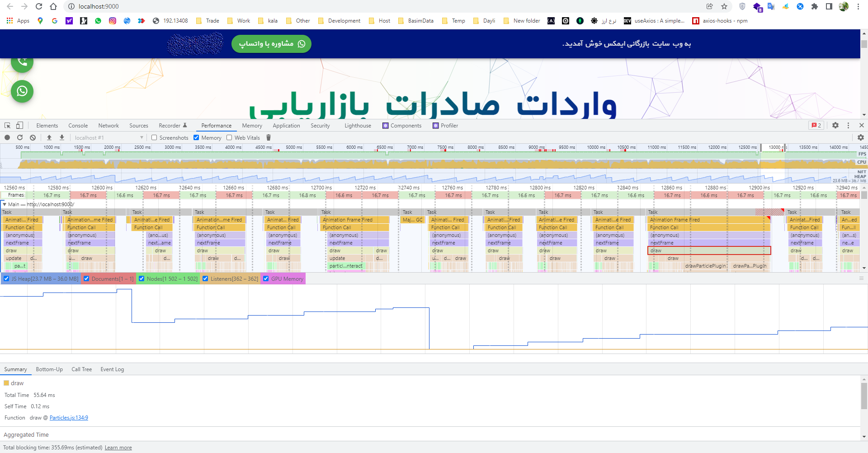868x453 pixels.
Task: Save the current performance profile
Action: pyautogui.click(x=62, y=137)
